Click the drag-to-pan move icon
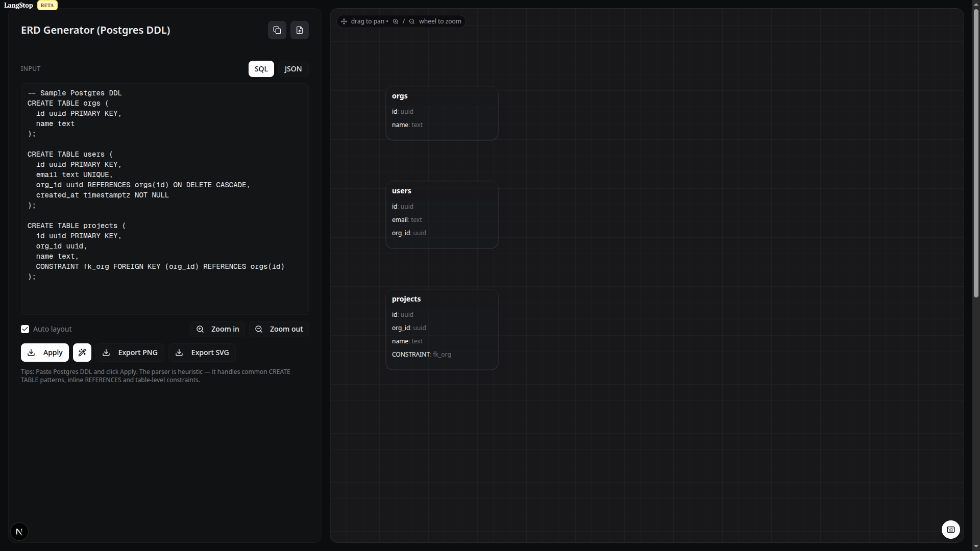 click(x=344, y=21)
